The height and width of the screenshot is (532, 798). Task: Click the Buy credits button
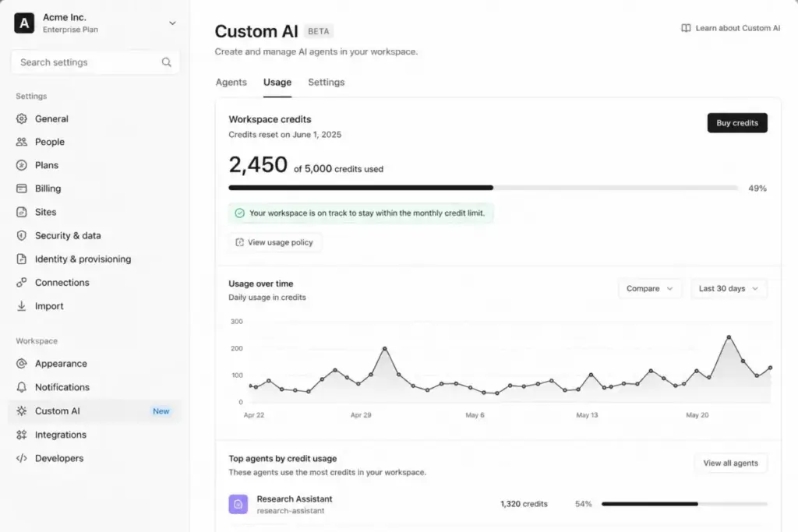click(x=737, y=123)
